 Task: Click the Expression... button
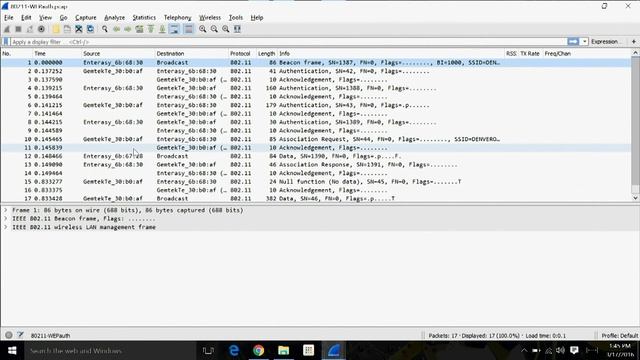[606, 42]
